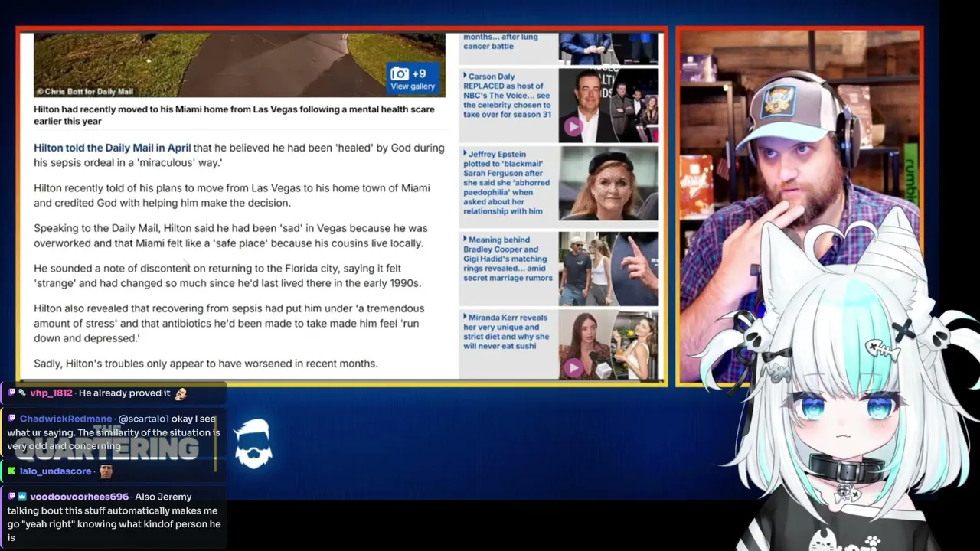Open the Jeffrey Epstein blackmail headline
Screen dimensions: 980x551
(506, 183)
